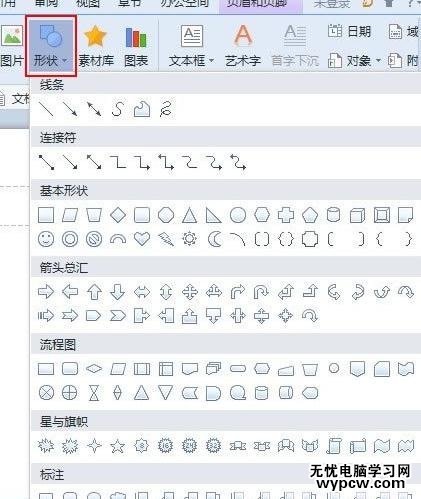Select the double arrow line shape
421x499 pixels.
tap(94, 109)
